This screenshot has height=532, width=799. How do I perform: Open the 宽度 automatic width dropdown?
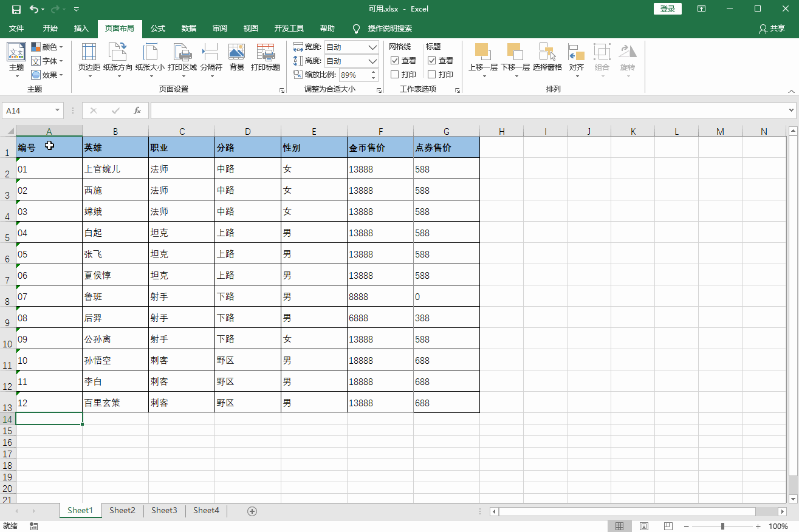[x=372, y=47]
